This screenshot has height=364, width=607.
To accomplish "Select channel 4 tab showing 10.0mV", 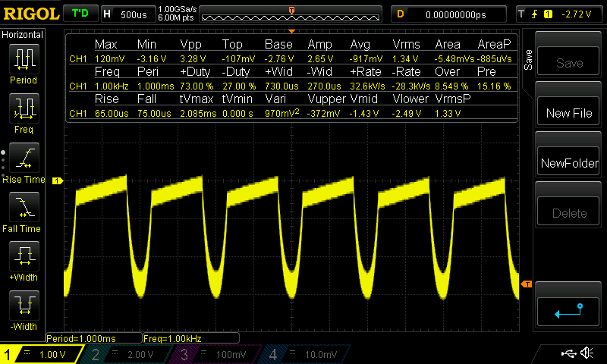I will tap(304, 354).
